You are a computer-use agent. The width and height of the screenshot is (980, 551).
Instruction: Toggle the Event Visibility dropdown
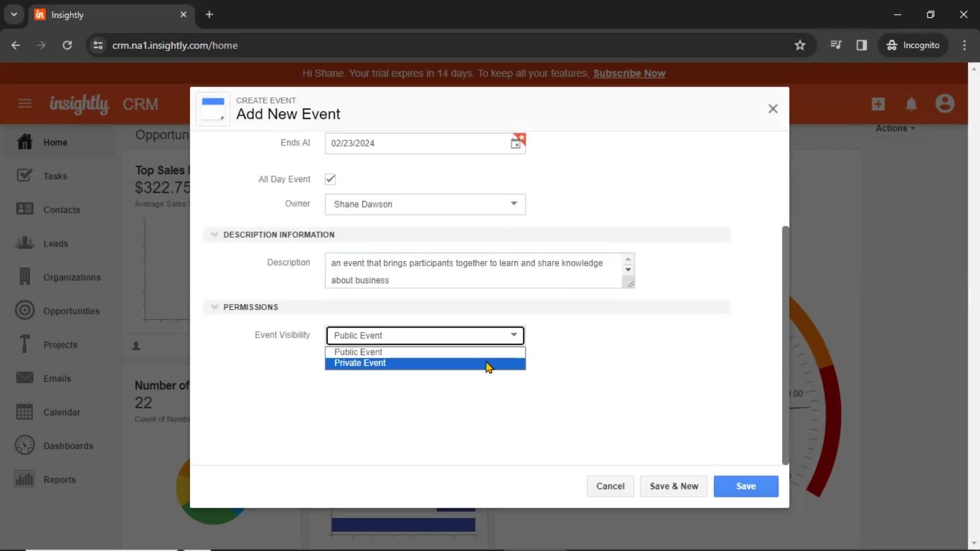point(425,335)
